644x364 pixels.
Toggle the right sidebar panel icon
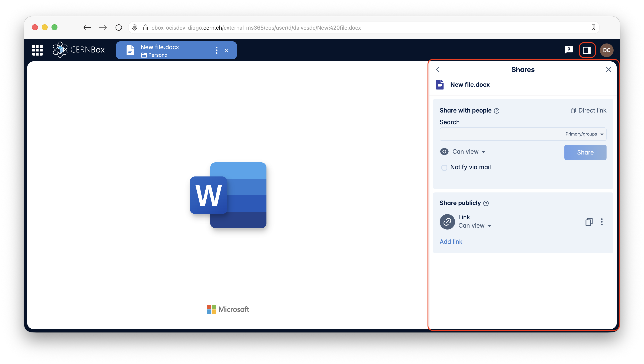(x=587, y=50)
